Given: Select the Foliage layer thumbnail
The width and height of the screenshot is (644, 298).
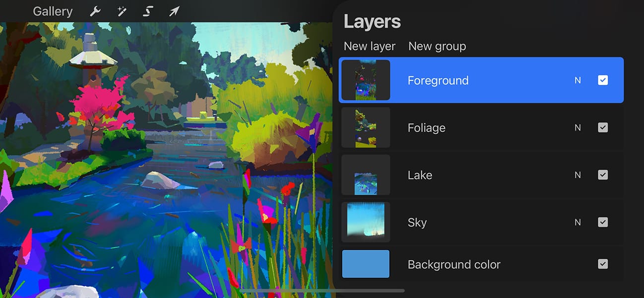Looking at the screenshot, I should (x=366, y=128).
